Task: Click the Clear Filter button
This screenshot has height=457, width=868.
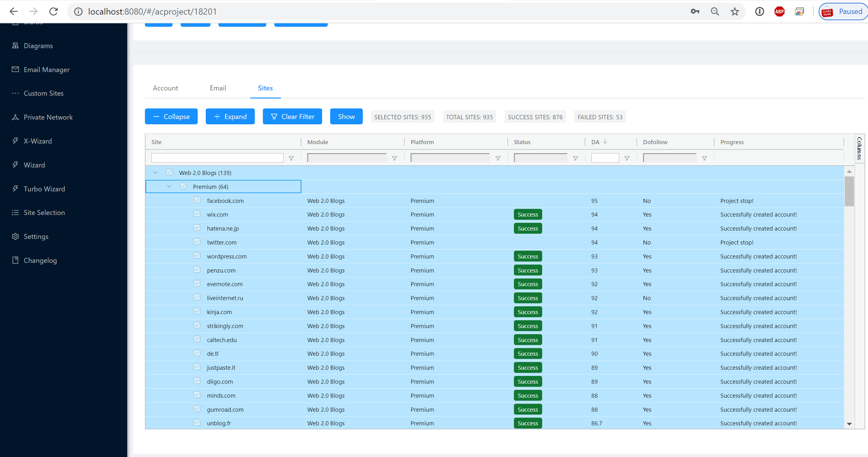Action: [x=292, y=117]
